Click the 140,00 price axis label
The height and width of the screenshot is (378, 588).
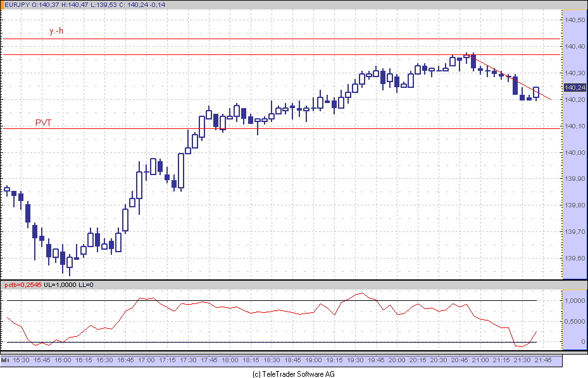[x=575, y=152]
